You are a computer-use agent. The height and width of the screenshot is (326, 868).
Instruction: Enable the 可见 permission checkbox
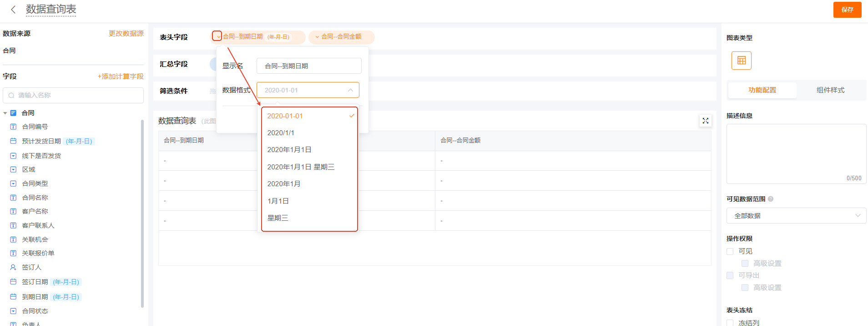[730, 251]
